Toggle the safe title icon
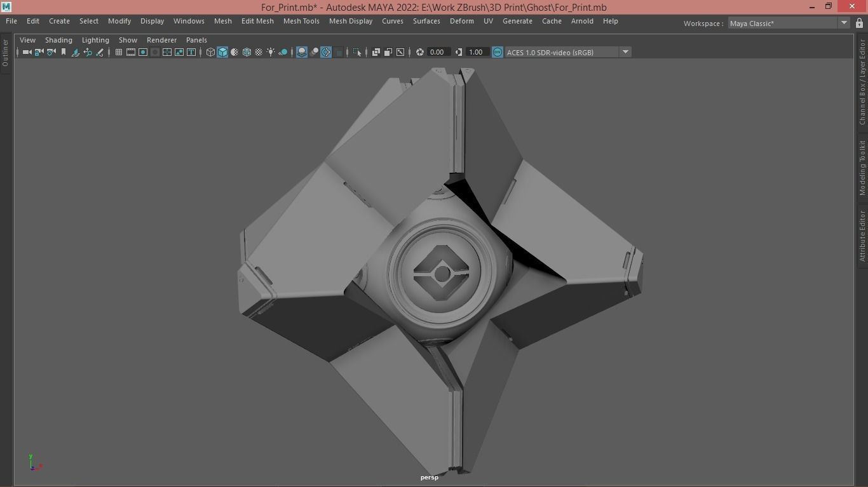The height and width of the screenshot is (487, 868). pyautogui.click(x=191, y=52)
